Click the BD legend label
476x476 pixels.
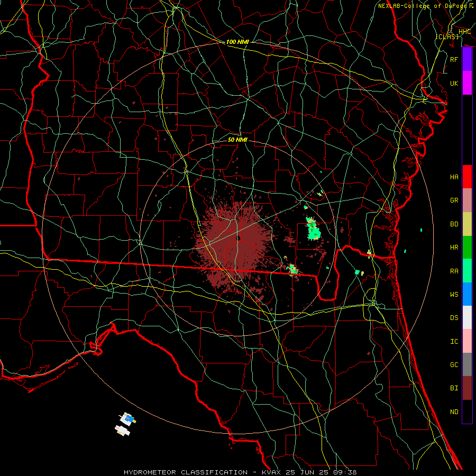(454, 224)
